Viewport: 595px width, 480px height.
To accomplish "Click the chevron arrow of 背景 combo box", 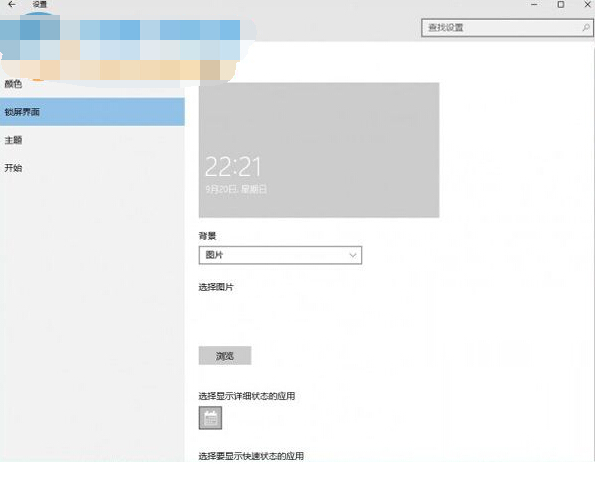I will pos(353,255).
